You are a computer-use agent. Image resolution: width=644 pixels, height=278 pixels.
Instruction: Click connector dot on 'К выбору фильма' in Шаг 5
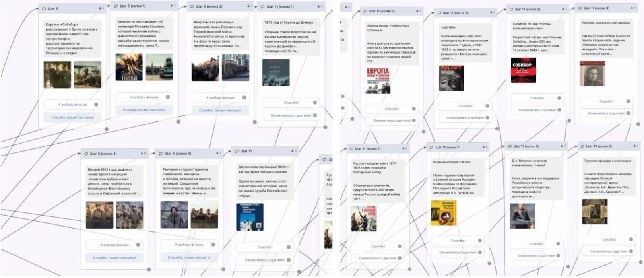tap(96, 105)
